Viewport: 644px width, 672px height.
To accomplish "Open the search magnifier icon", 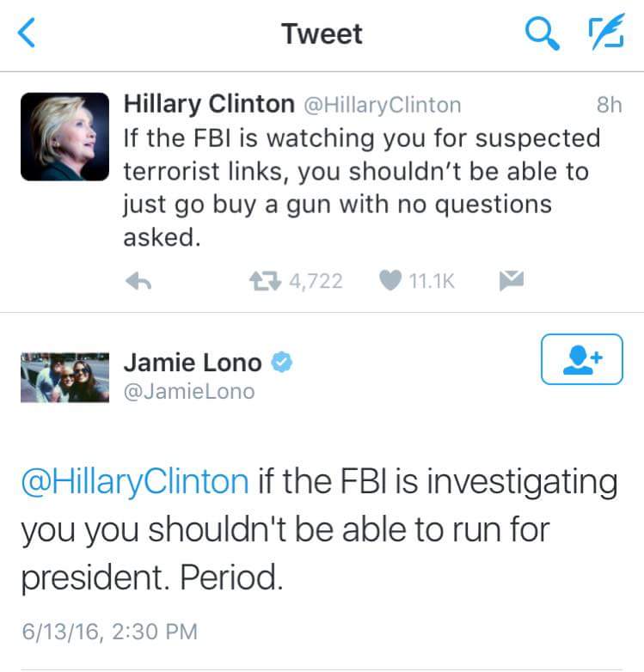I will click(x=542, y=34).
